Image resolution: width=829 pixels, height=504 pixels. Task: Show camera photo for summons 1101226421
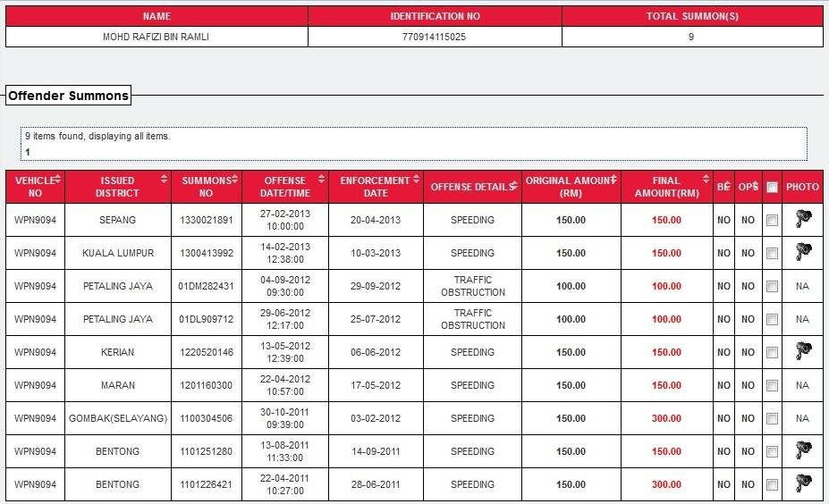pos(803,483)
